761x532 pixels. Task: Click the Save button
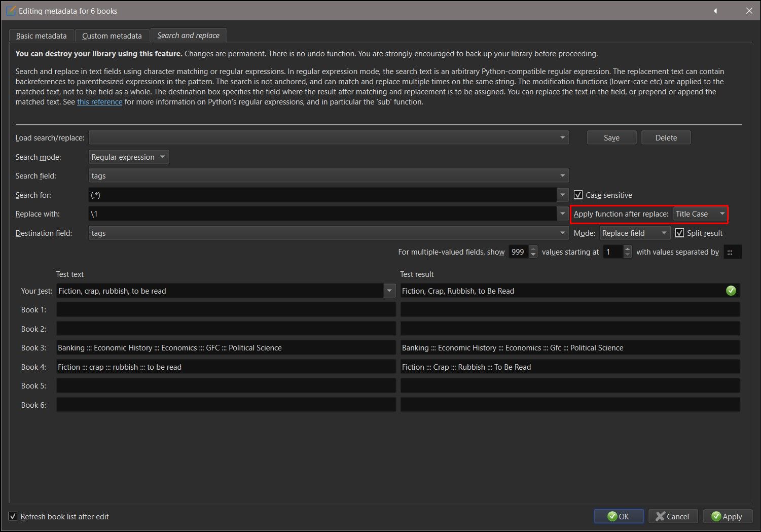(x=611, y=137)
